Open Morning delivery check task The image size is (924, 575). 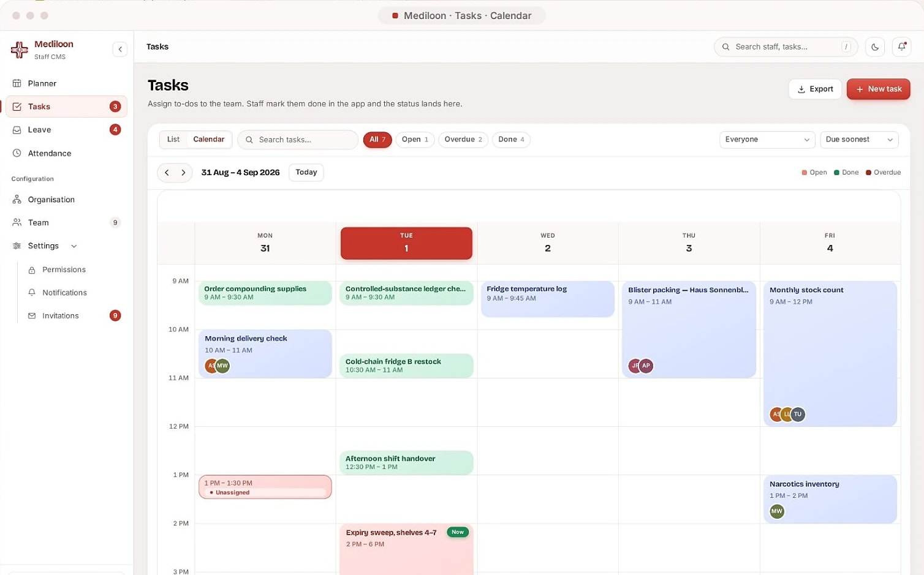coord(265,354)
